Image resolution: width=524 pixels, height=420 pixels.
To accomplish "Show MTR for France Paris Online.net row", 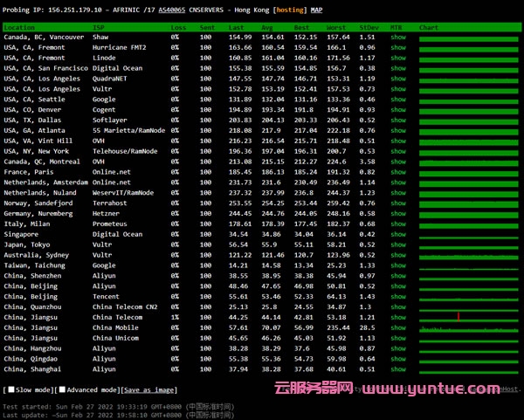I will [397, 173].
